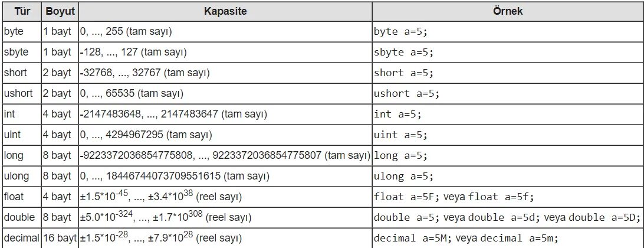
Task: Click the "ulong a=5;" example code
Action: click(403, 177)
